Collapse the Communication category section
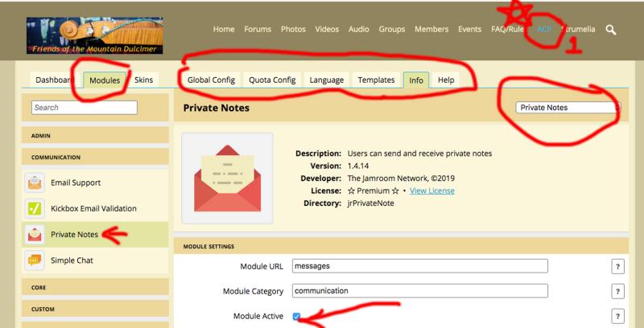 [x=95, y=157]
